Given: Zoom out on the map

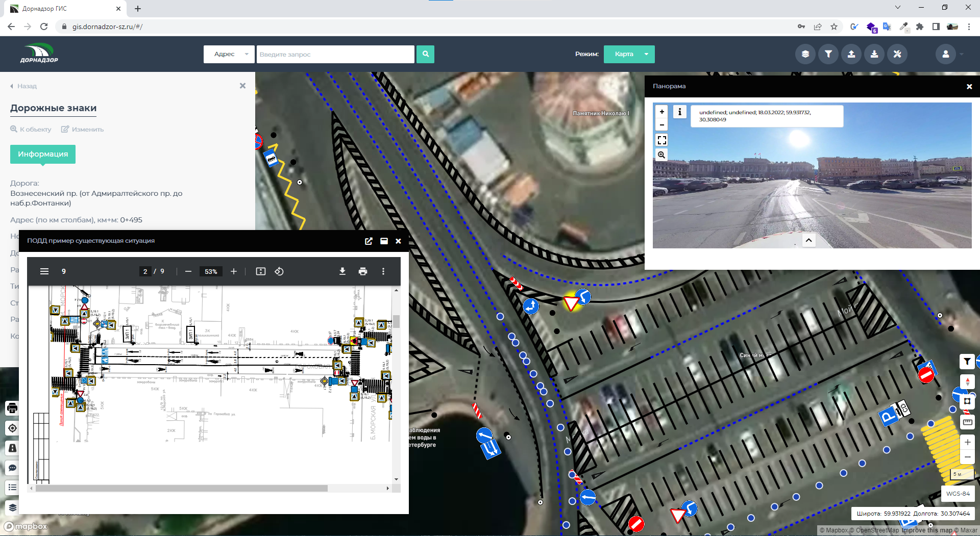Looking at the screenshot, I should pyautogui.click(x=967, y=457).
